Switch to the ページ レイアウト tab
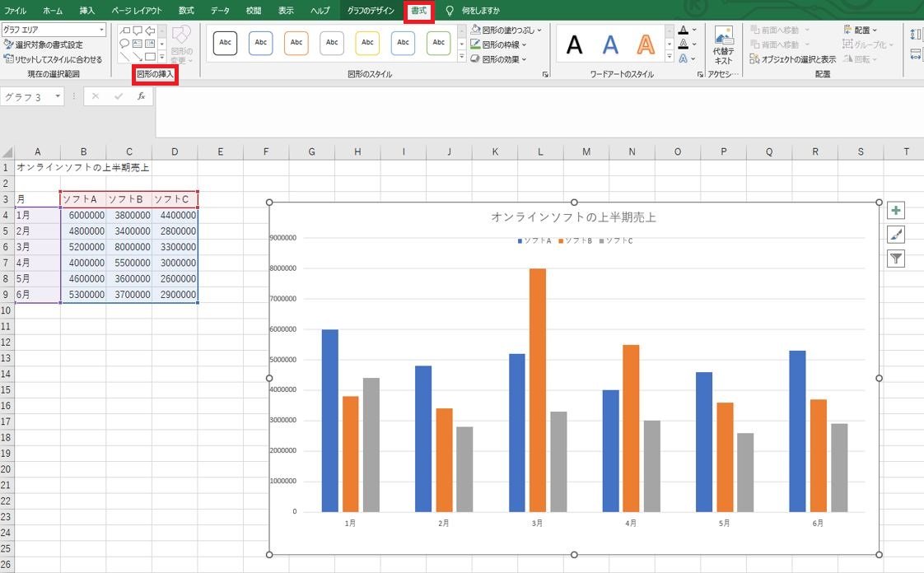 [137, 11]
